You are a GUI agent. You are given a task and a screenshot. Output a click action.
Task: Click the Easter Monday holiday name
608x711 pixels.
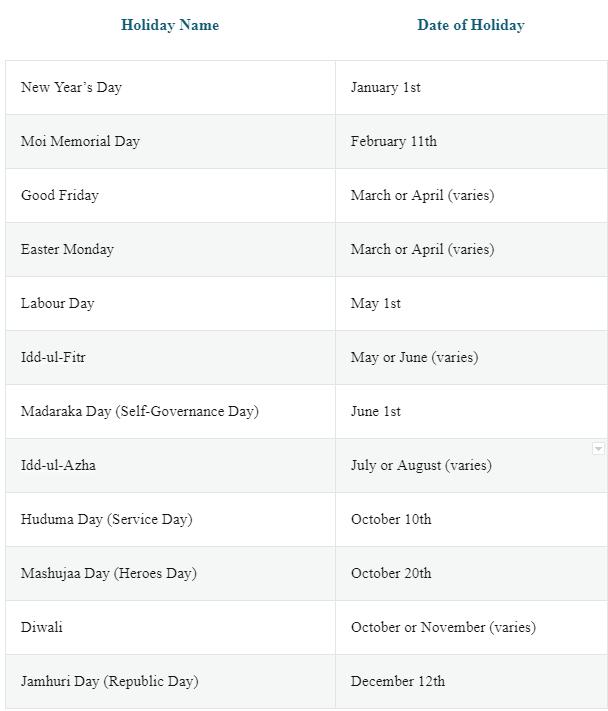pyautogui.click(x=67, y=249)
